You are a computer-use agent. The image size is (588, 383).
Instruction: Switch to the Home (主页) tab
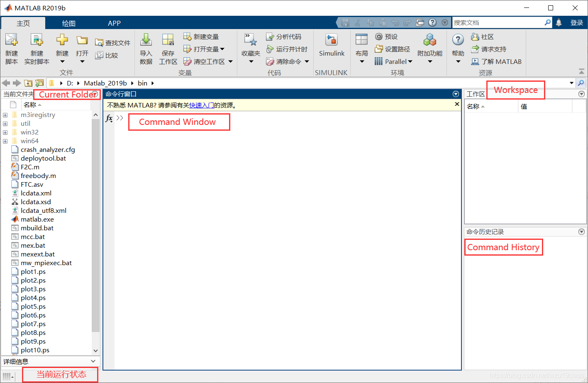coord(23,23)
